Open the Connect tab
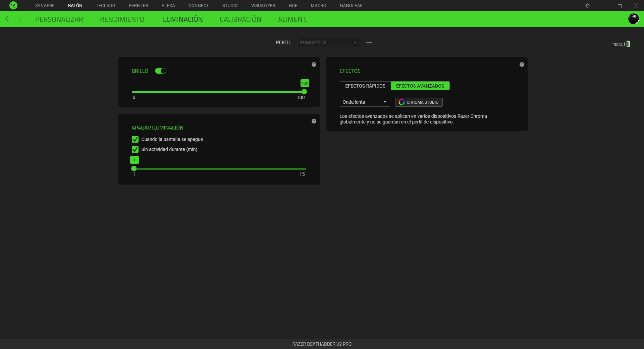Viewport: 644px width, 349px height. [x=199, y=6]
